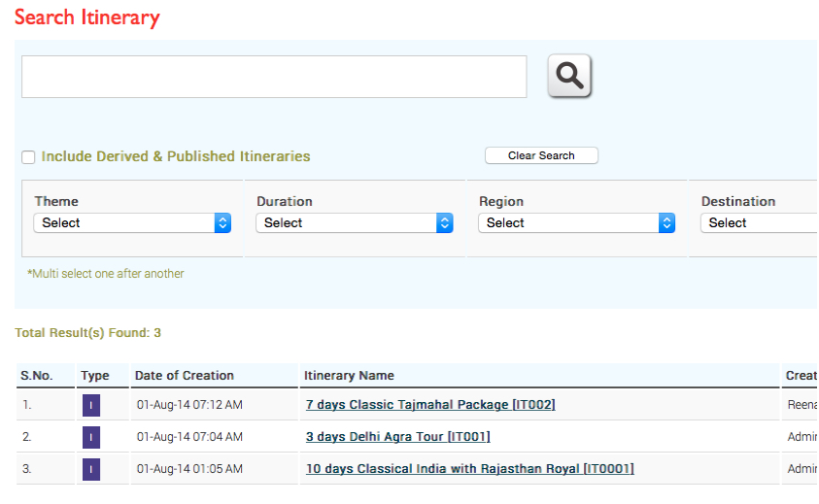Screen dimensions: 819x504
Task: Click the Itinerary Name column header
Action: tap(349, 376)
